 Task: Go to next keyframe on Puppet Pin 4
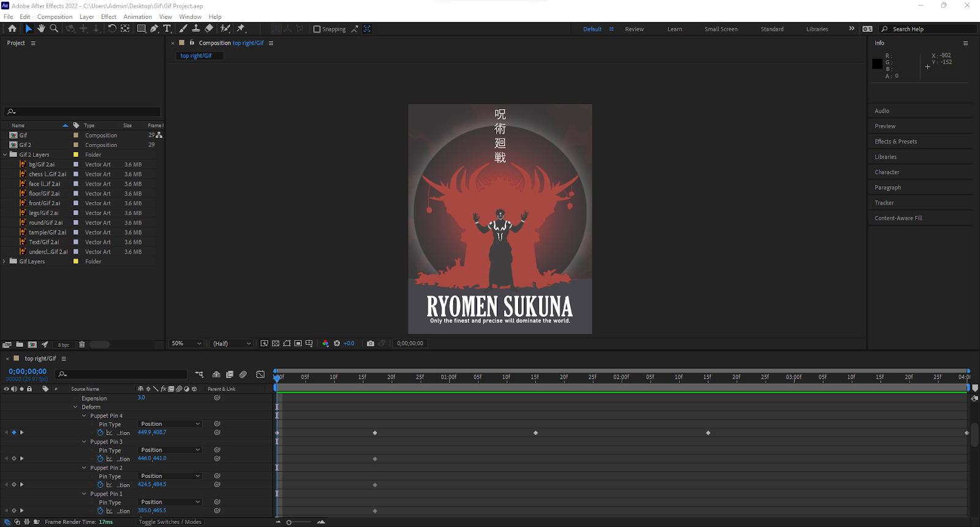click(x=22, y=433)
